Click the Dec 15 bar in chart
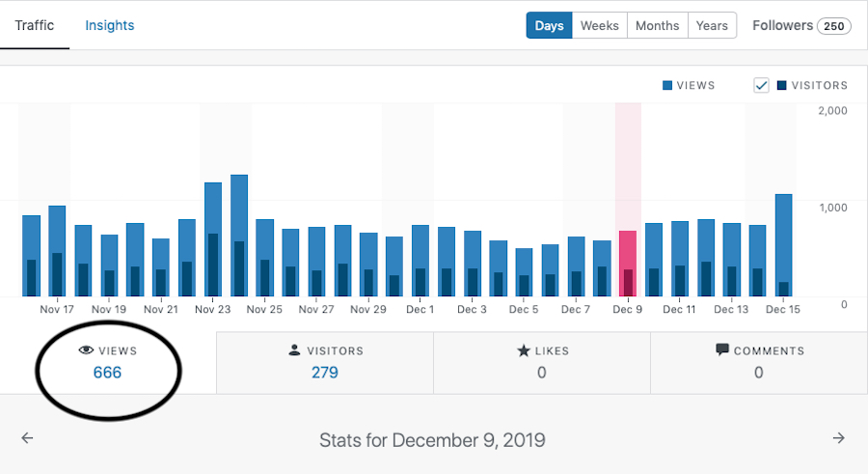Viewport: 868px width, 474px height. coord(783,245)
